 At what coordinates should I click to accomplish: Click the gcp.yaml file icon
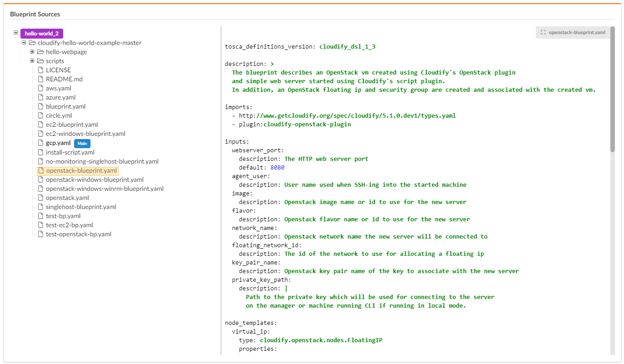coord(40,143)
